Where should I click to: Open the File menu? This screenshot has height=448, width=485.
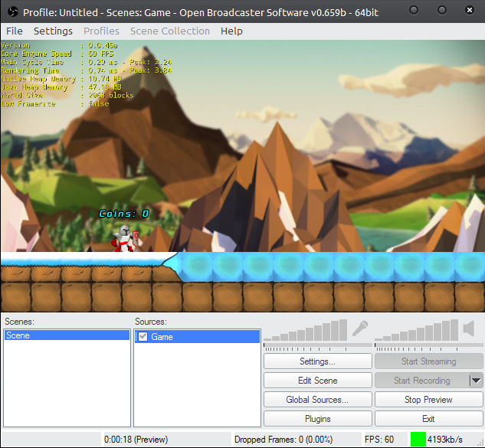click(15, 31)
